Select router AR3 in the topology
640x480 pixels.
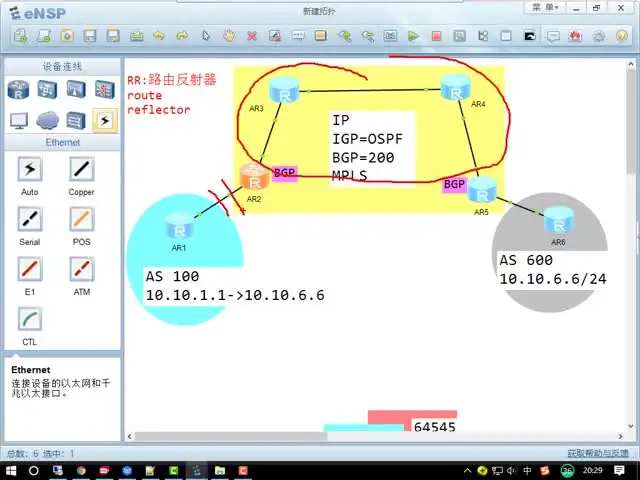click(x=288, y=93)
